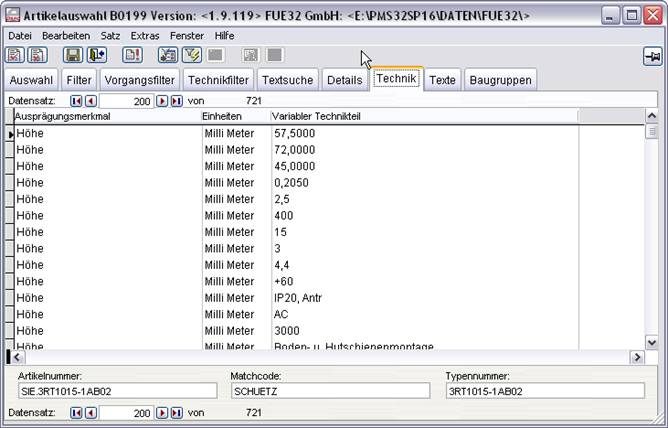Open the Extras menu

click(145, 35)
